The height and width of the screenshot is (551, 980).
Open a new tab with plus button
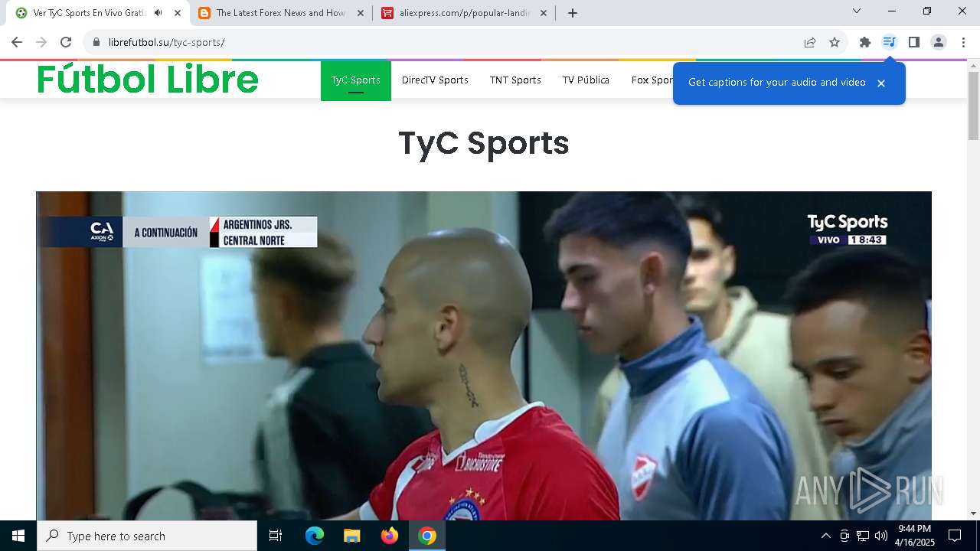[x=573, y=13]
